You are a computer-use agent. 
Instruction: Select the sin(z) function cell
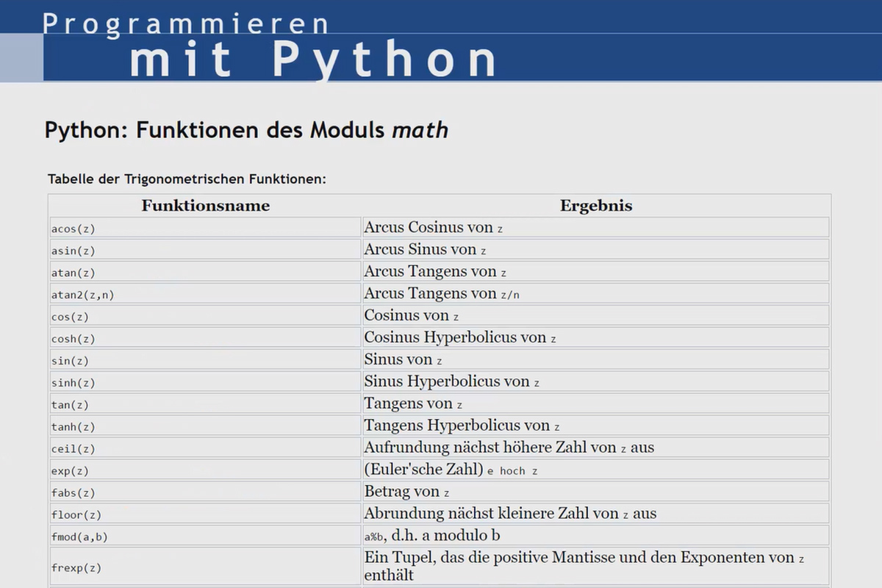click(x=206, y=360)
